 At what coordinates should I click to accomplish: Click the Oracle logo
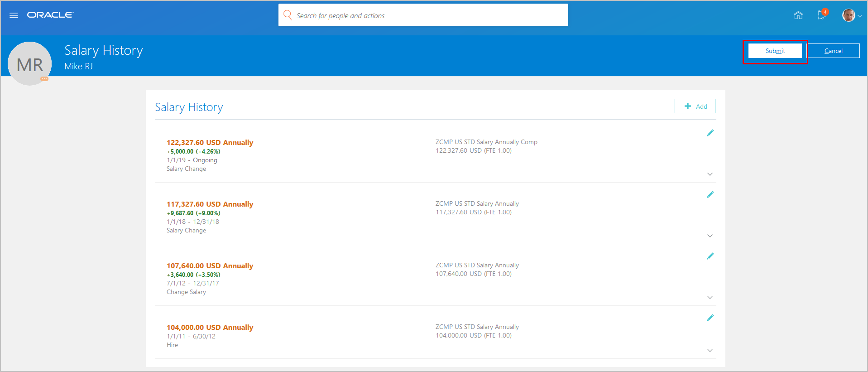click(x=50, y=15)
